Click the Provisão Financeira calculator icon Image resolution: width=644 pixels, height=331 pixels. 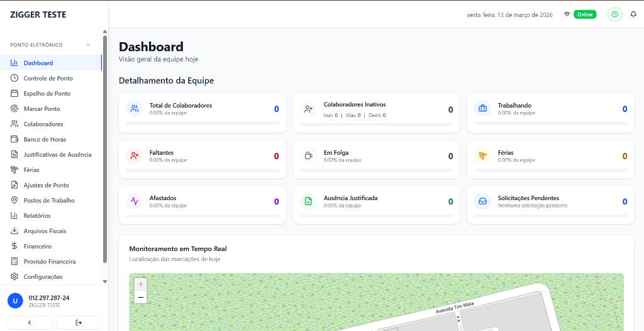coord(14,262)
